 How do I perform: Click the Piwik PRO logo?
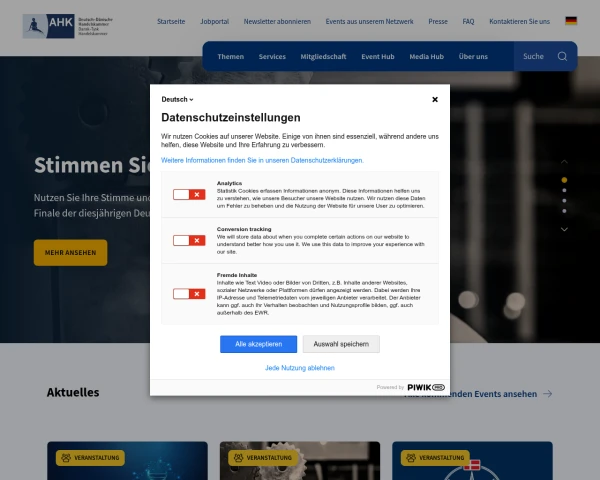[426, 387]
